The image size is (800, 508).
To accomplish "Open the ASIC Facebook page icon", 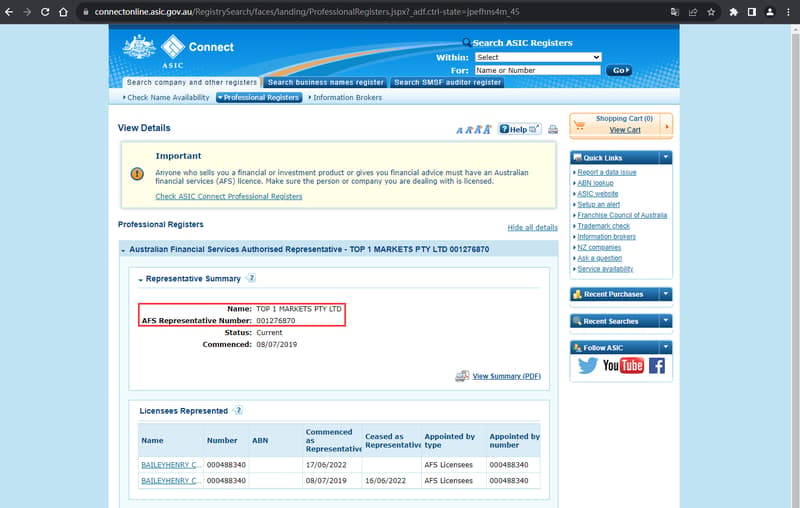I will pyautogui.click(x=657, y=365).
